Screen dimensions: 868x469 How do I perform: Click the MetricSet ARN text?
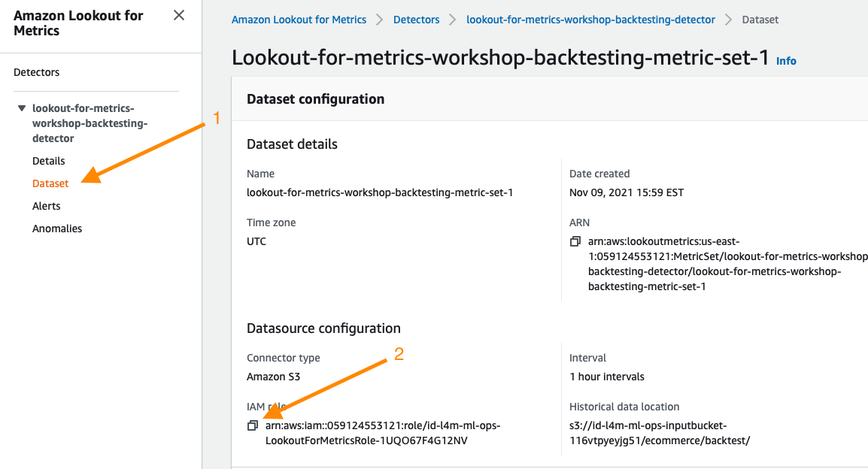pyautogui.click(x=728, y=265)
